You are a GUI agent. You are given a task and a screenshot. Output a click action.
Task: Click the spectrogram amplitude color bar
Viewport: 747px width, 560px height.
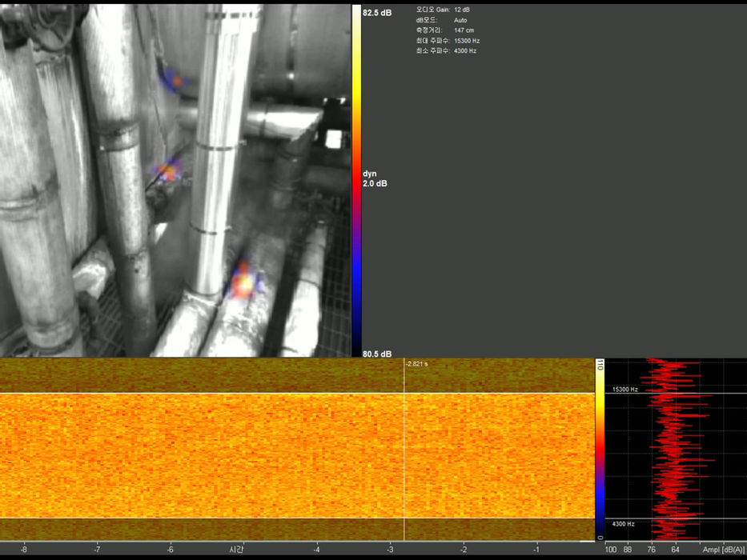[x=600, y=450]
